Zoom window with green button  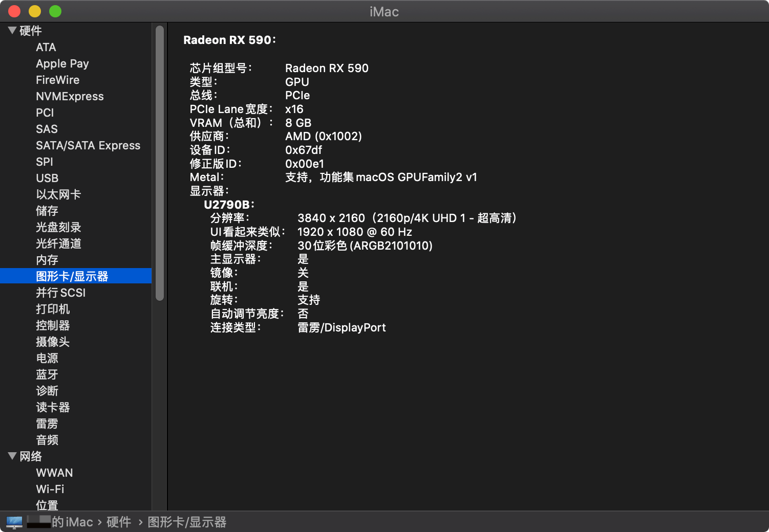pos(55,11)
